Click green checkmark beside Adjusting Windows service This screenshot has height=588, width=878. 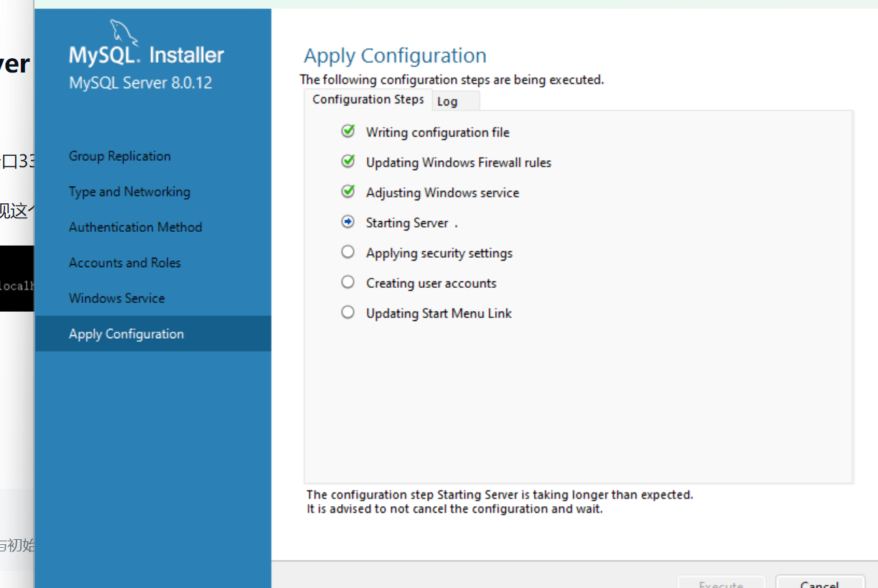click(x=348, y=192)
